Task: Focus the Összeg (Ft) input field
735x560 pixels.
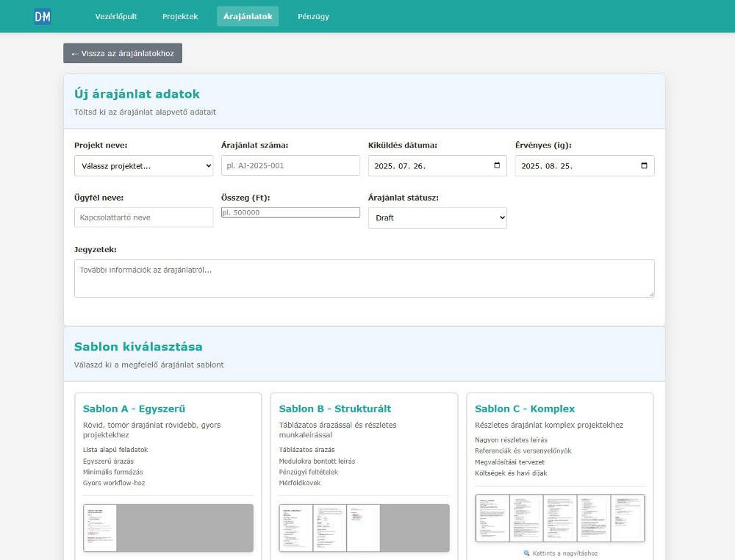Action: [290, 212]
